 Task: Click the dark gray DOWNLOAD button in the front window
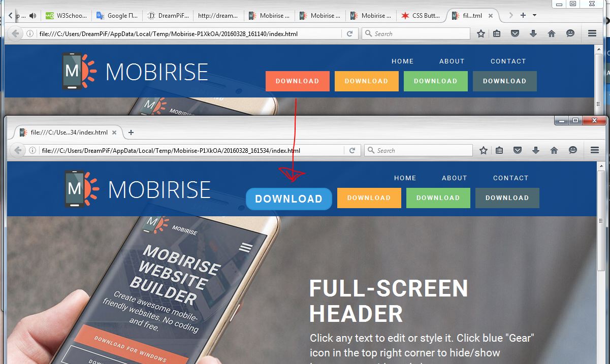click(507, 198)
